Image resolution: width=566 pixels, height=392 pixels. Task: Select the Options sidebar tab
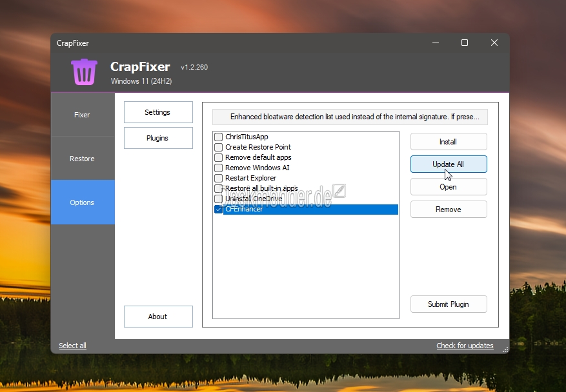(83, 202)
